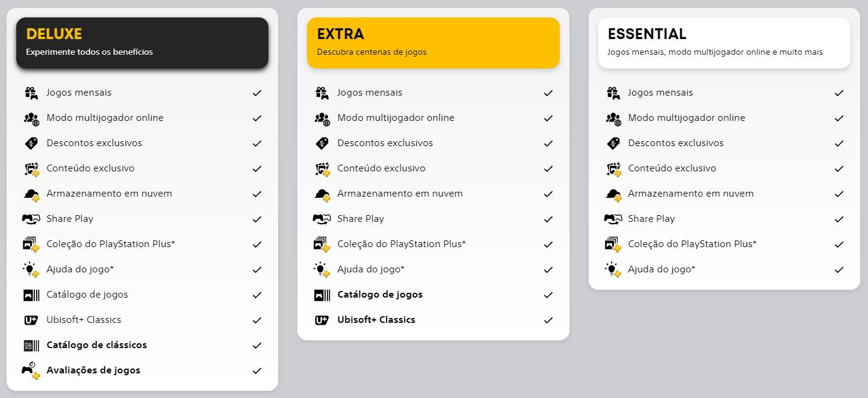Screen dimensions: 868x398
Task: Click the Ajuda do jogo lightbulb icon in Deluxe
Action: (x=31, y=270)
